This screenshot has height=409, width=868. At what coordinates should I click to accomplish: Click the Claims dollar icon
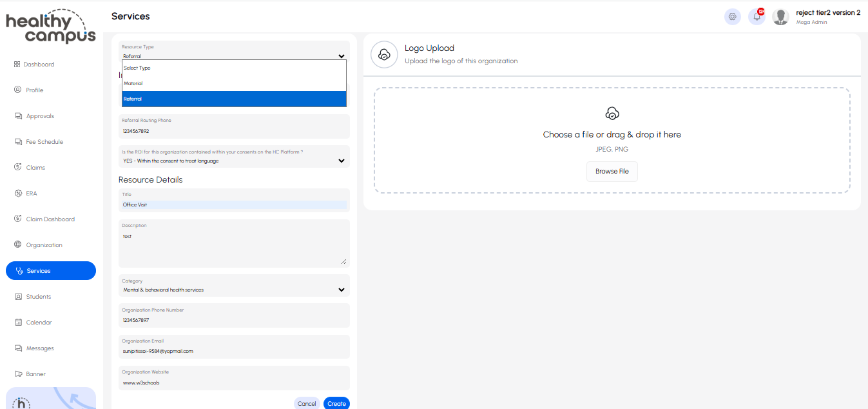coord(18,168)
